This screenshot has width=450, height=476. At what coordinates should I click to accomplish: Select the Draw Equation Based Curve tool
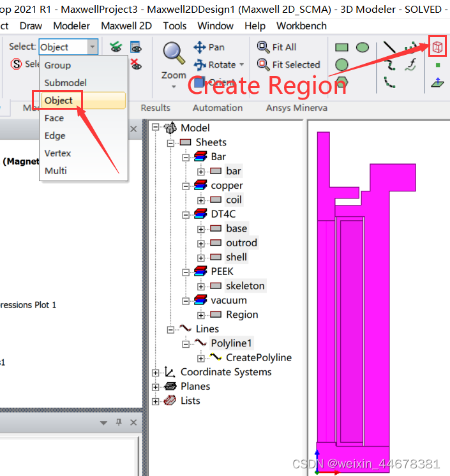click(x=411, y=64)
